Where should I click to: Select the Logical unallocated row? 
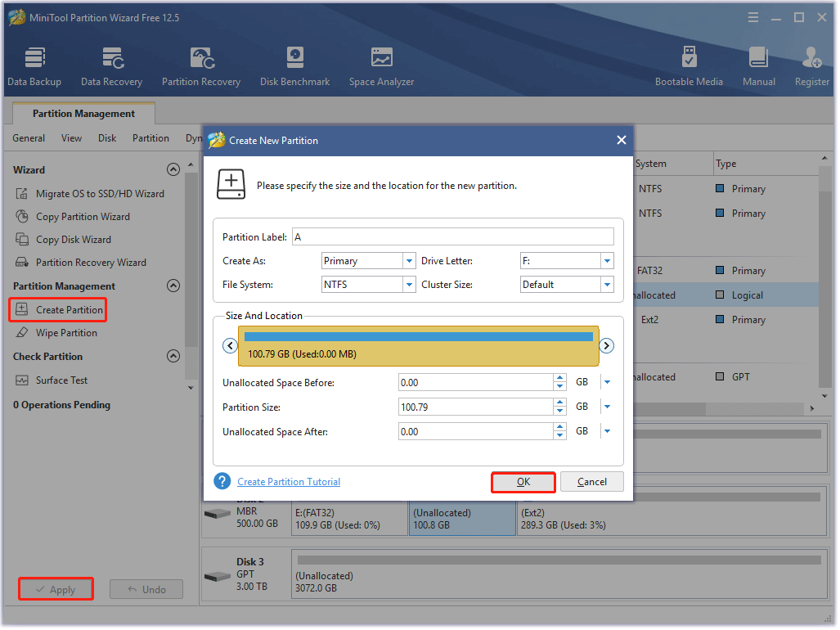click(726, 295)
